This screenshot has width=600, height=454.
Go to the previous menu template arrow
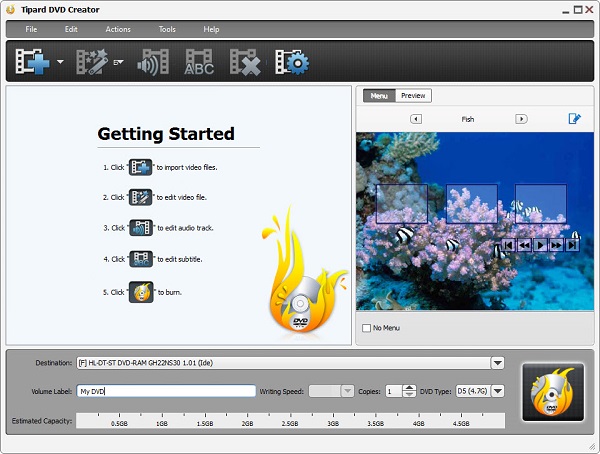416,119
